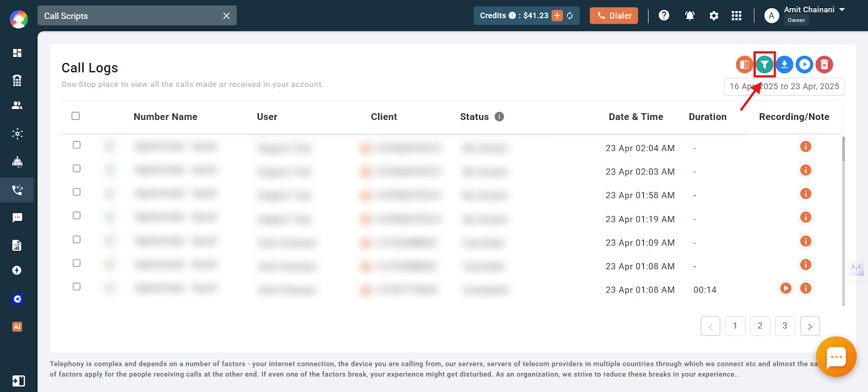868x392 pixels.
Task: Click the sidebar collapse icon at the bottom
Action: click(x=18, y=381)
